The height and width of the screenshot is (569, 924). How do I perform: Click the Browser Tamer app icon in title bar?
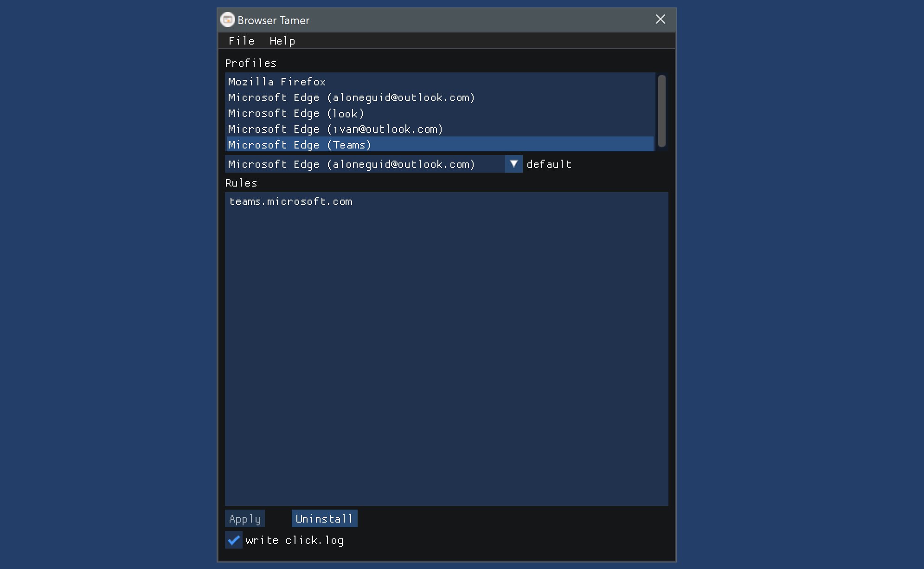pos(227,20)
